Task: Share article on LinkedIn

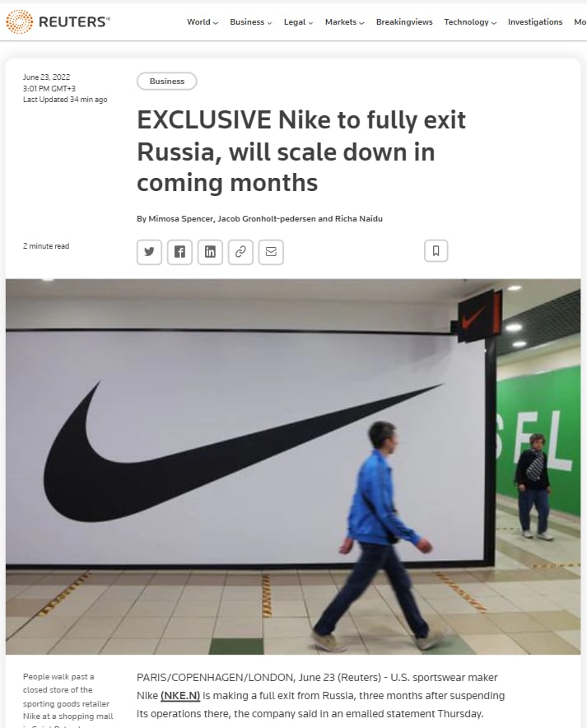Action: (x=210, y=252)
